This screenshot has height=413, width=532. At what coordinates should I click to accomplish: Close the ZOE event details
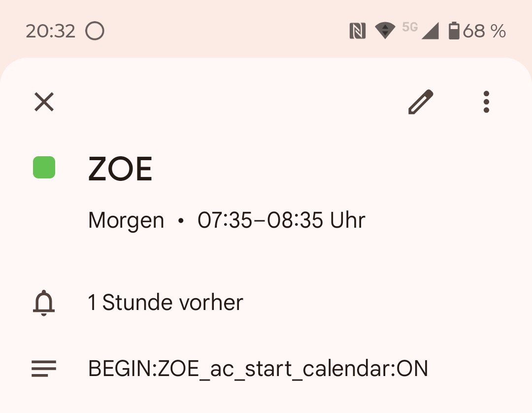pyautogui.click(x=44, y=102)
